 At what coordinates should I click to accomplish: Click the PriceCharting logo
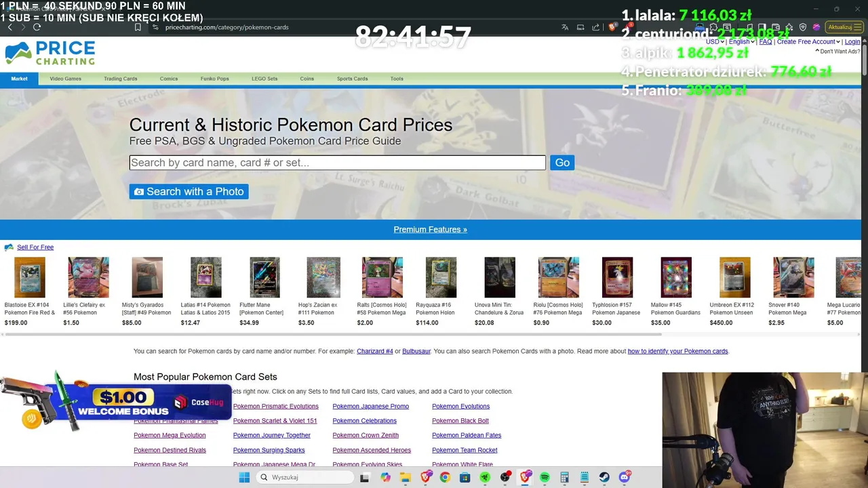coord(50,53)
